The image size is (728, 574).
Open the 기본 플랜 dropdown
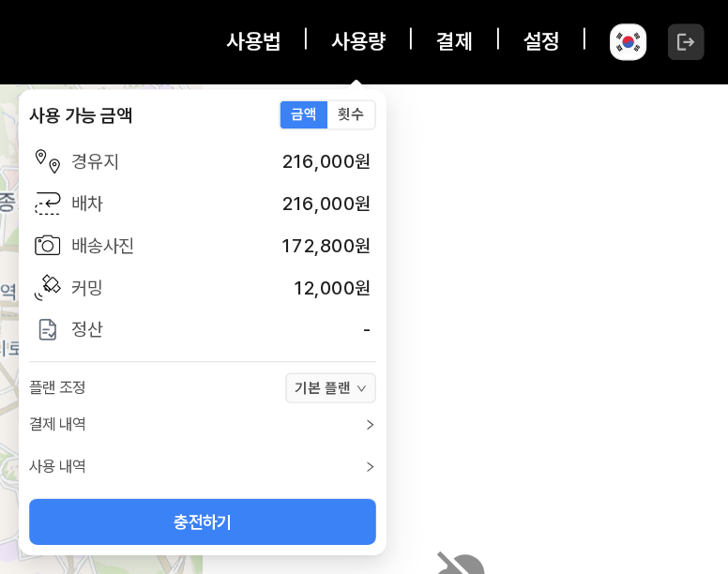point(330,388)
